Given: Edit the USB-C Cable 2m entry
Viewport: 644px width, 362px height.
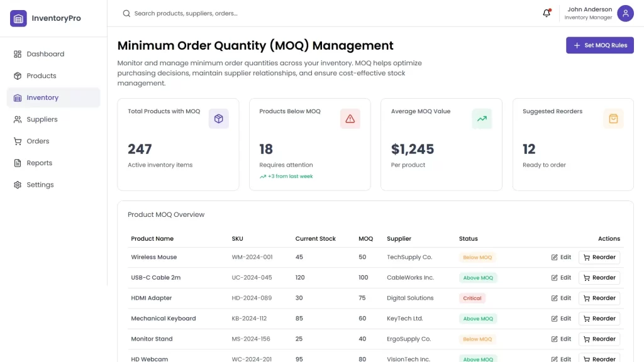Looking at the screenshot, I should point(561,278).
